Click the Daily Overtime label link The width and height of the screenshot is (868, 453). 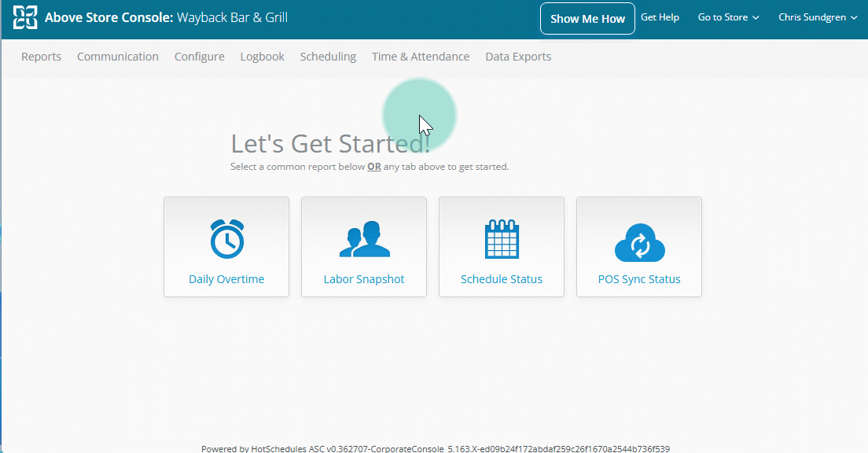(x=226, y=279)
